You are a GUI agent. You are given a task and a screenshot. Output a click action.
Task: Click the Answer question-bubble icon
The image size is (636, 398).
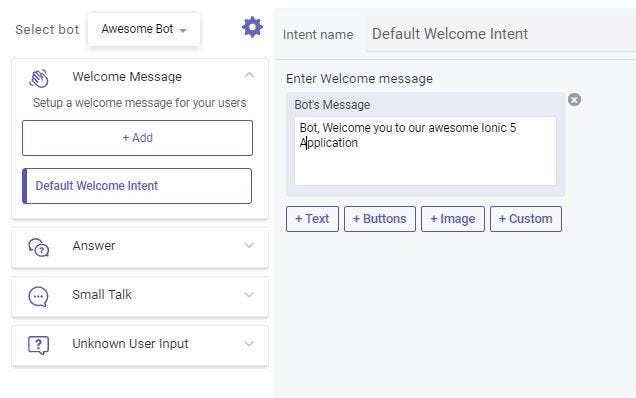39,247
